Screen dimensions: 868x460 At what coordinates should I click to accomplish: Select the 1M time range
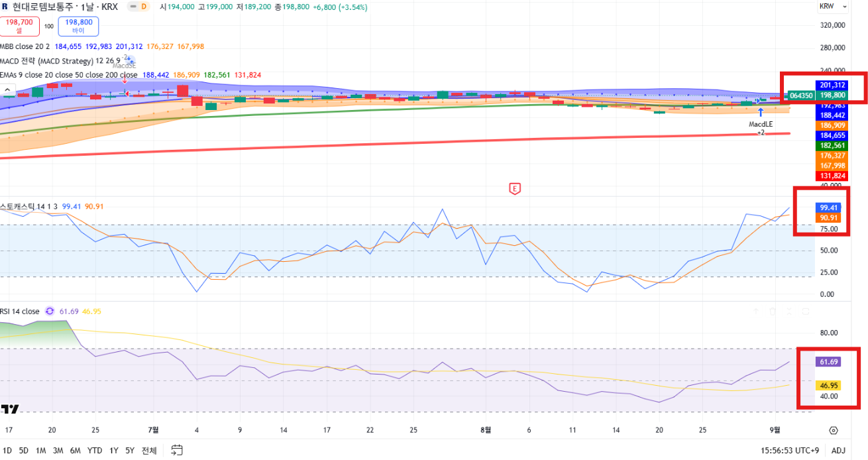[41, 450]
